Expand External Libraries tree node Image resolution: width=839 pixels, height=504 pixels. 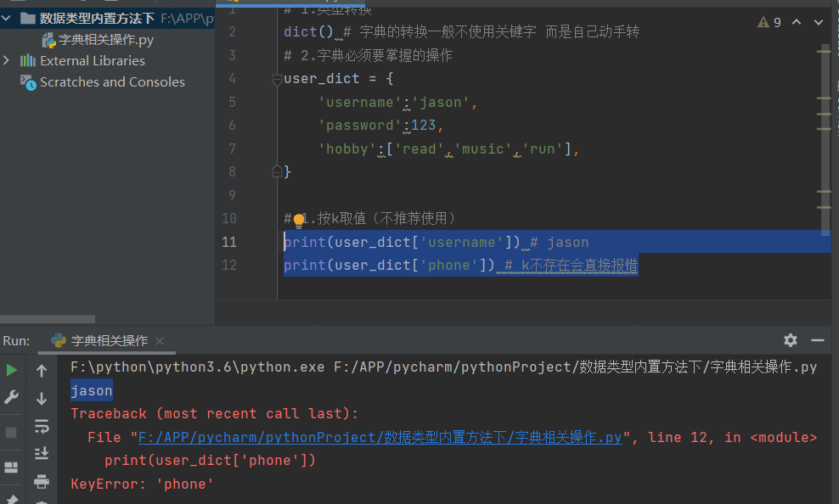[x=6, y=60]
